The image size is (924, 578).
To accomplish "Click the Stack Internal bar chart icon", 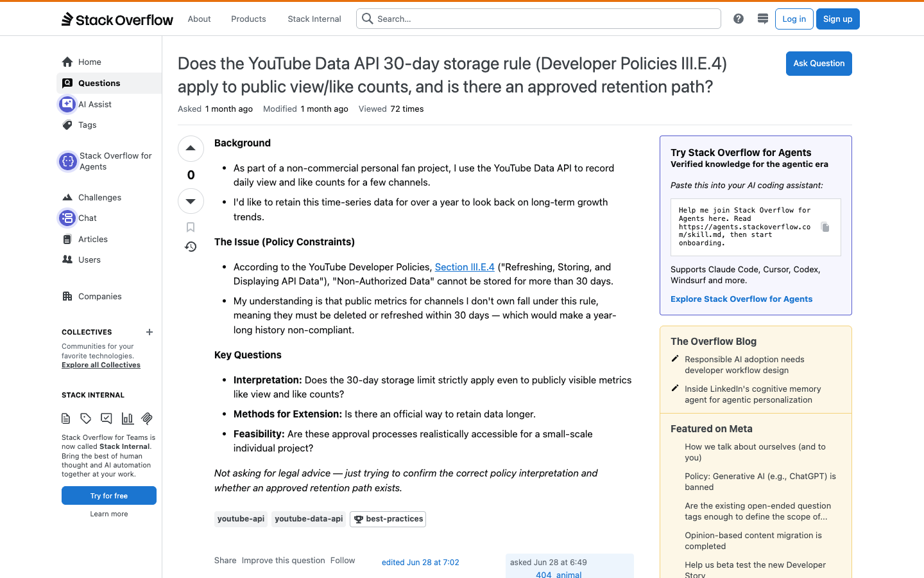I will click(x=127, y=419).
